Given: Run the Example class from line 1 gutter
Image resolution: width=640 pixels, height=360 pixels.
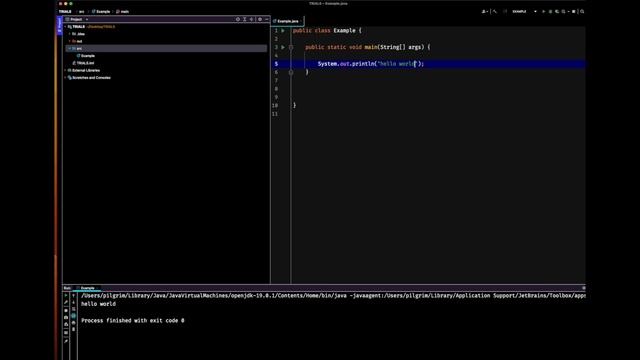Looking at the screenshot, I should tap(283, 31).
